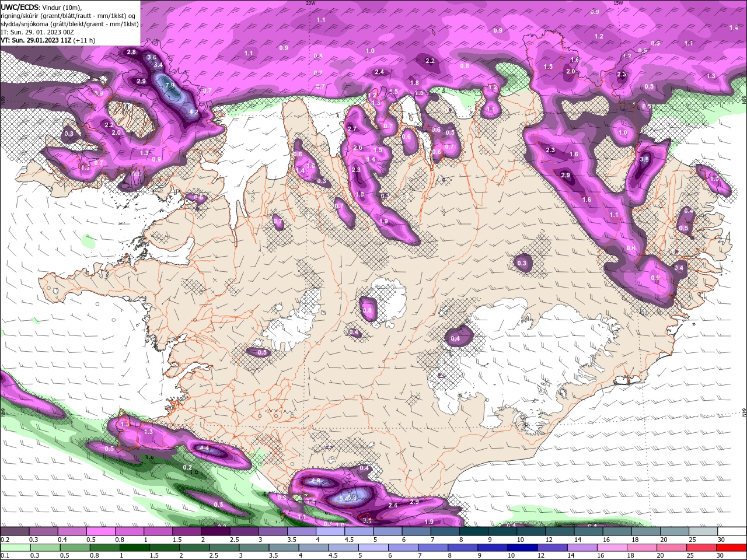Click the 3.4 precipitation value on map

click(x=158, y=65)
